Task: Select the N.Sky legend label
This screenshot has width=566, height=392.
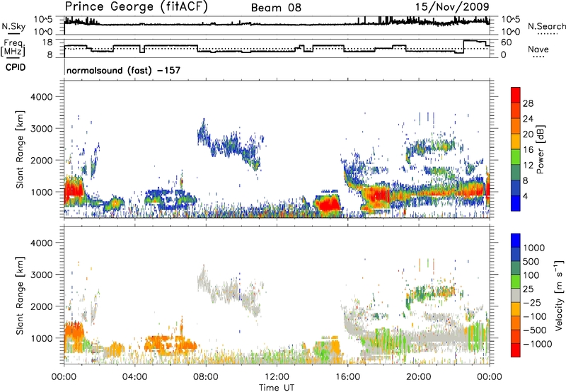Action: coord(13,26)
